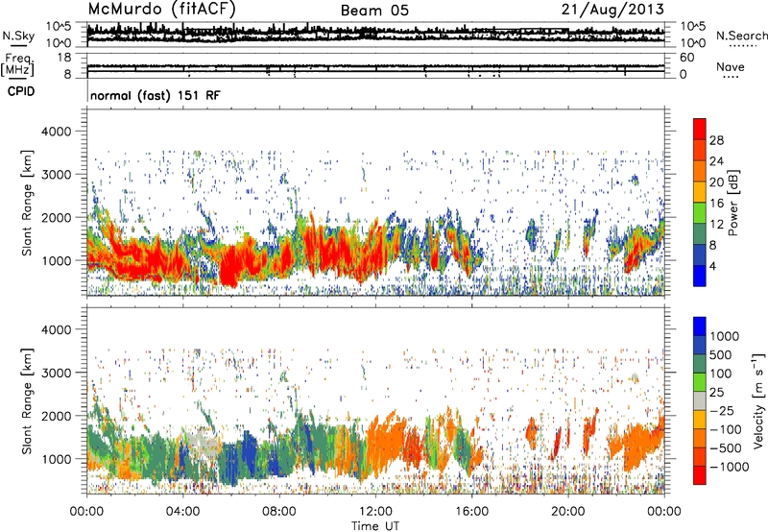Click the 04:00 time tick label
The height and width of the screenshot is (532, 768).
click(x=182, y=512)
